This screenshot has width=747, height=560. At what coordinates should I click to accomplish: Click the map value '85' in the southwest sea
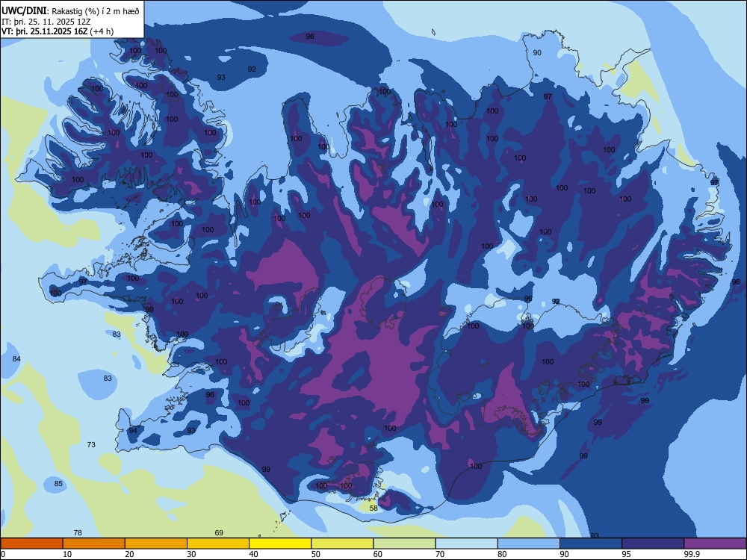[x=58, y=483]
